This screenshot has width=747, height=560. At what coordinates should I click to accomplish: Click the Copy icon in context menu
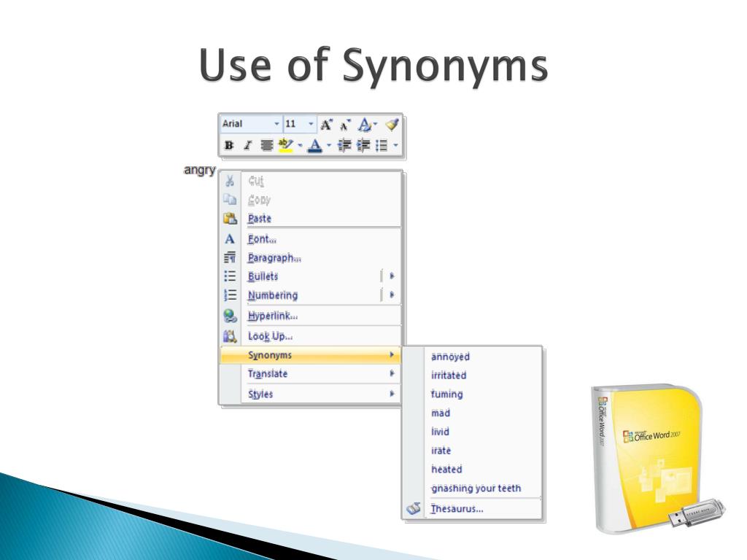[230, 200]
